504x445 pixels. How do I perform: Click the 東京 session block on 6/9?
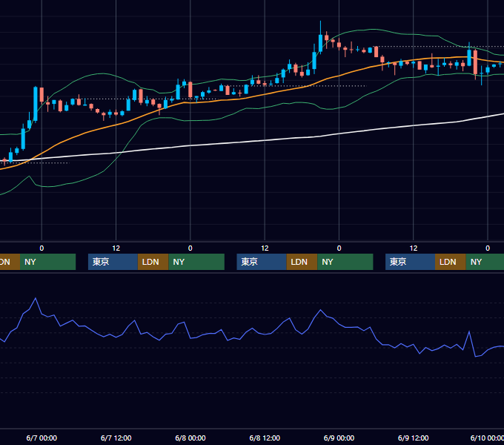click(410, 262)
